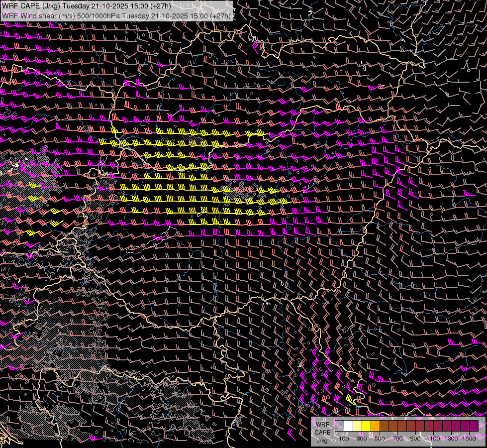487x448 pixels.
Task: Select the pale yellow CAPE legend swatch
Action: (358, 426)
